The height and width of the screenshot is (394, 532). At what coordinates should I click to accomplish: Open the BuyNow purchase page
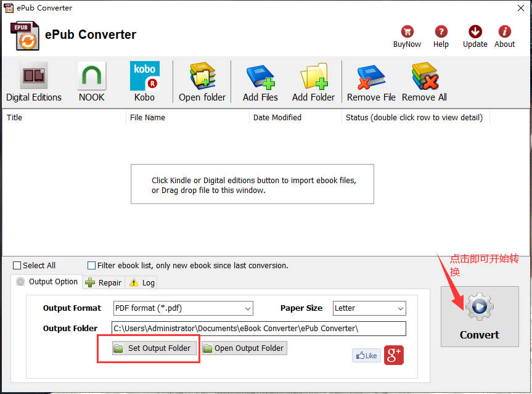click(407, 36)
